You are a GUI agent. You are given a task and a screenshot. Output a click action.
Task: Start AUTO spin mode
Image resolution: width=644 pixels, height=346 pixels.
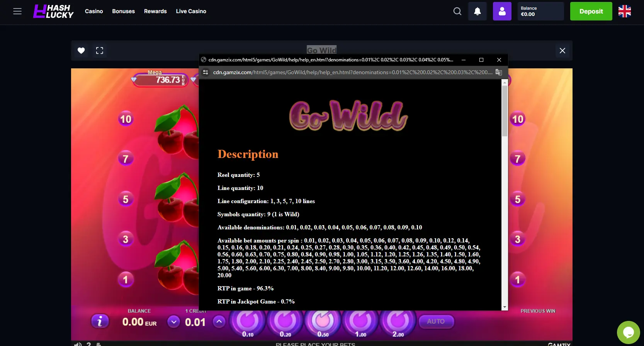click(x=436, y=321)
